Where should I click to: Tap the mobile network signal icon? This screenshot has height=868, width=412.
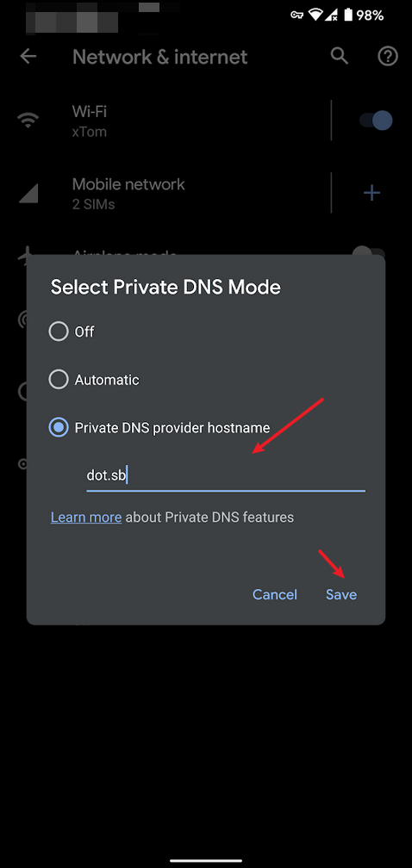pyautogui.click(x=28, y=193)
